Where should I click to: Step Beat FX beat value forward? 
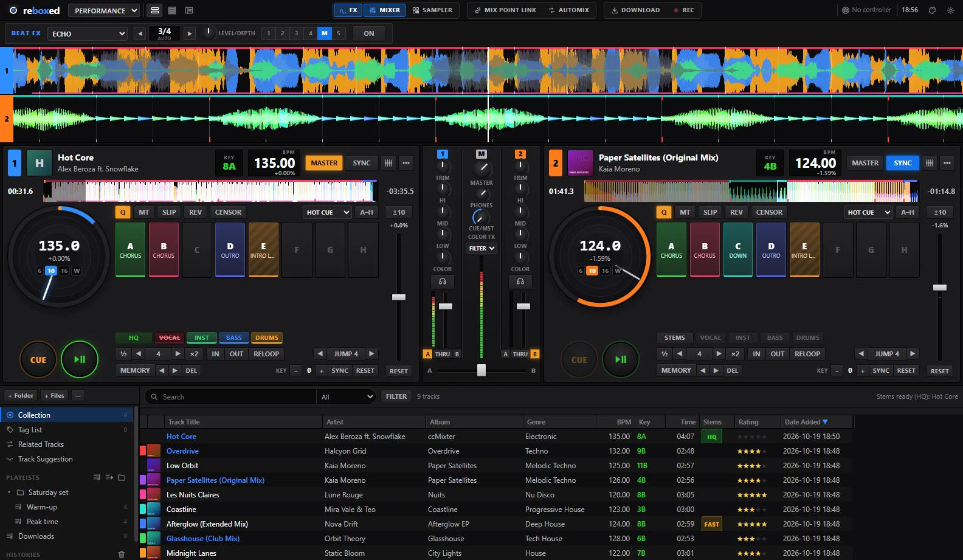pyautogui.click(x=190, y=33)
